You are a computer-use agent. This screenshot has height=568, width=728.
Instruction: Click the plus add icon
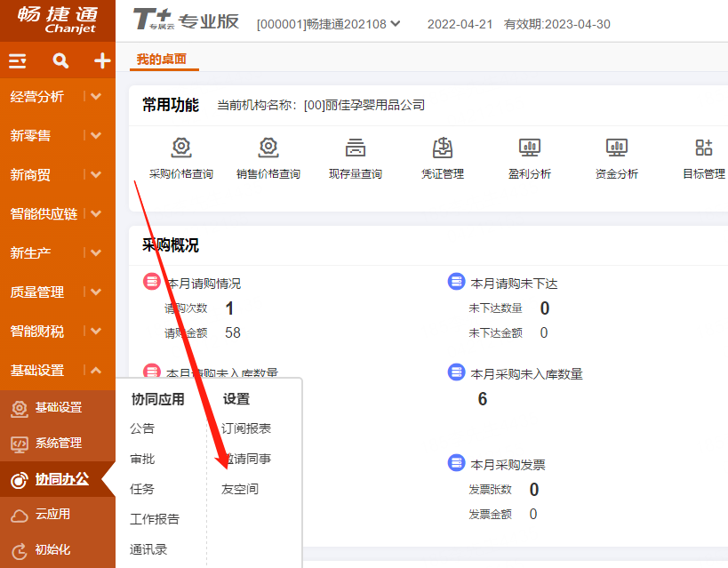[x=102, y=60]
